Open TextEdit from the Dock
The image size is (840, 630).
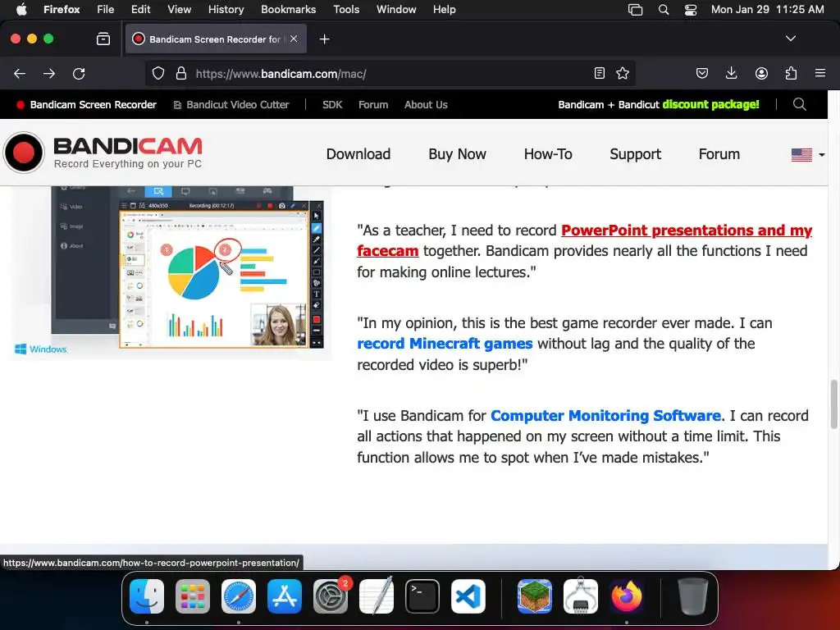coord(376,596)
